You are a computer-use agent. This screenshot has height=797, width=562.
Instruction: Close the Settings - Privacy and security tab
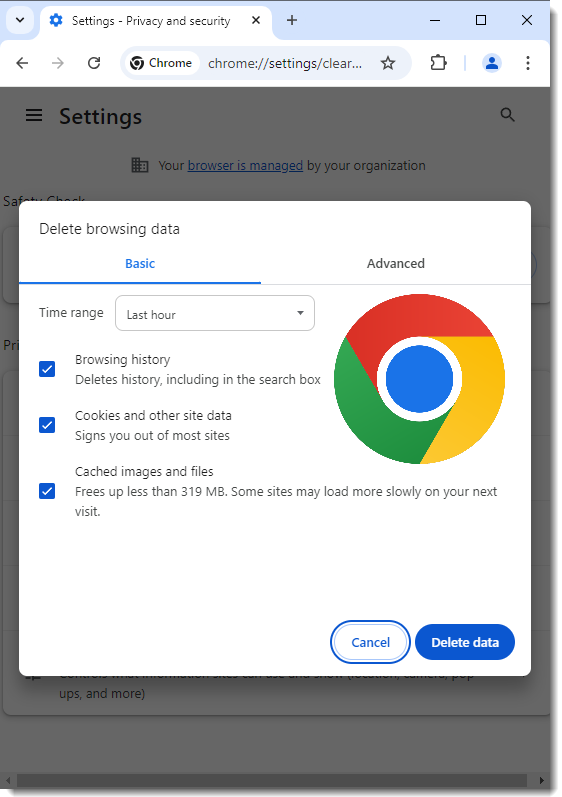click(256, 20)
